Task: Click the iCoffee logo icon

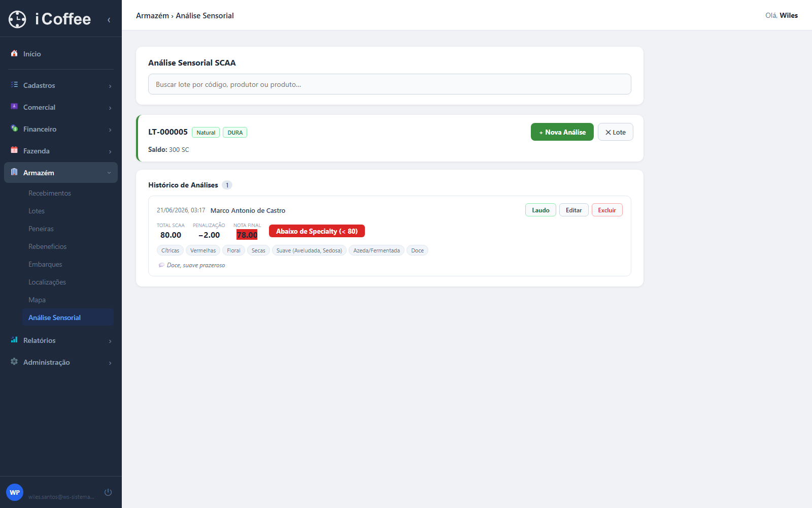Action: click(x=17, y=19)
